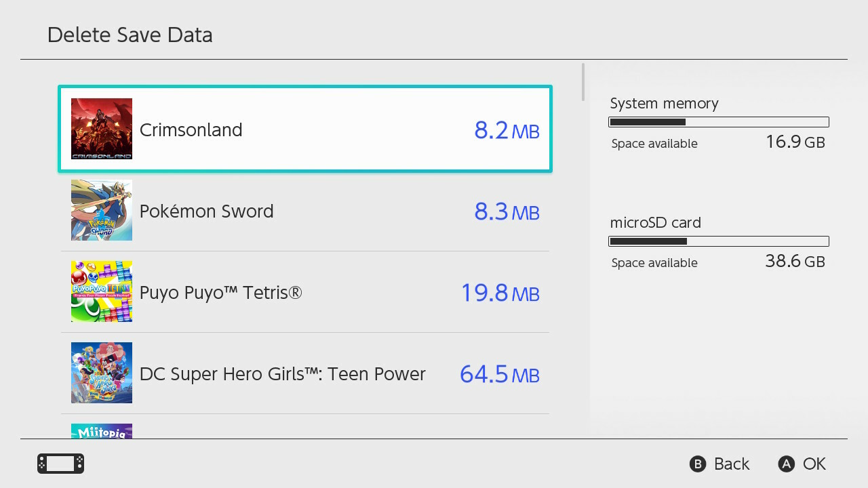Select the Puyo Puyo Tetris row
The width and height of the screenshot is (868, 488).
click(305, 291)
